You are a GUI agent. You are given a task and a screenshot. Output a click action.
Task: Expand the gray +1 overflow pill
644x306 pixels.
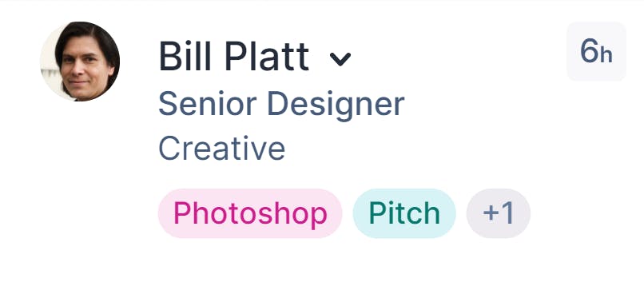click(x=499, y=213)
